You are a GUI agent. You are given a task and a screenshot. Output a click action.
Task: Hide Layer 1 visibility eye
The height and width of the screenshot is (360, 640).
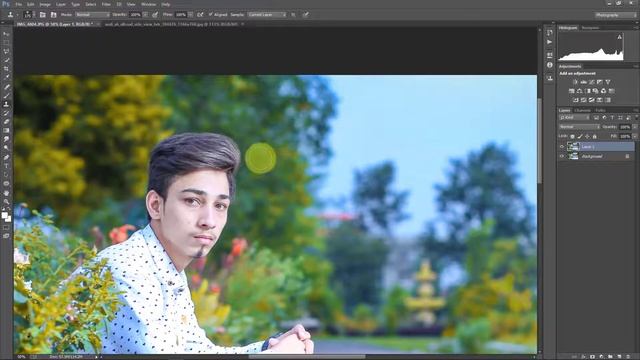(562, 147)
